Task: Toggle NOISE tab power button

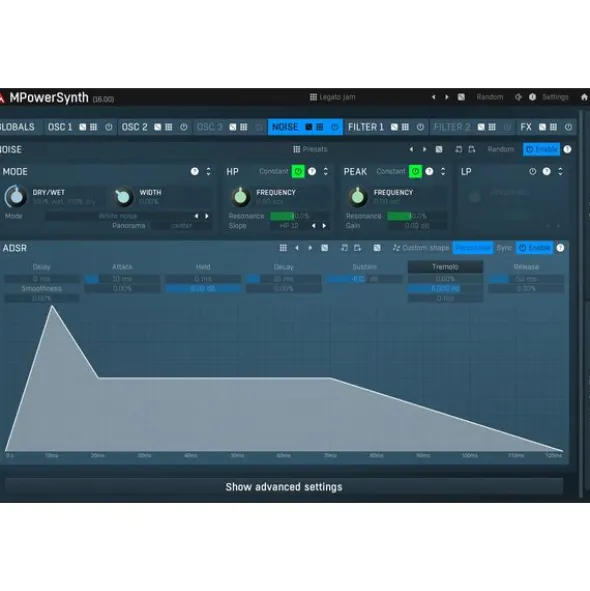Action: tap(334, 127)
